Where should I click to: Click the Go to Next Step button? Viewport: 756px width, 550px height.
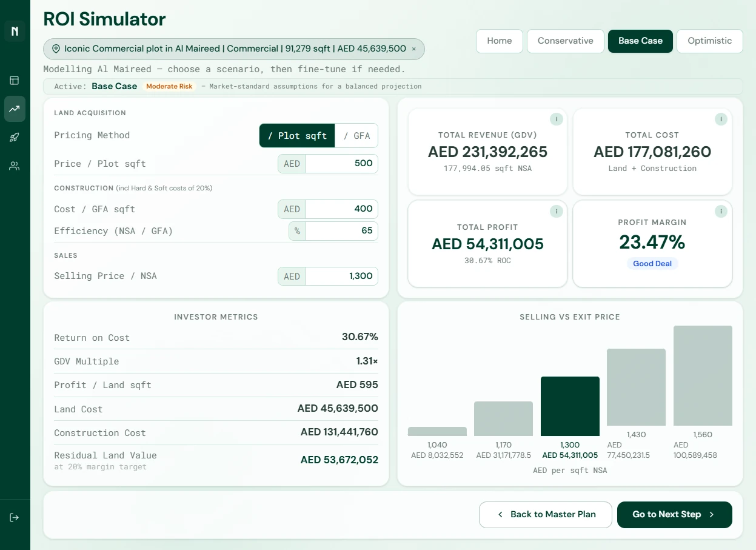(675, 515)
